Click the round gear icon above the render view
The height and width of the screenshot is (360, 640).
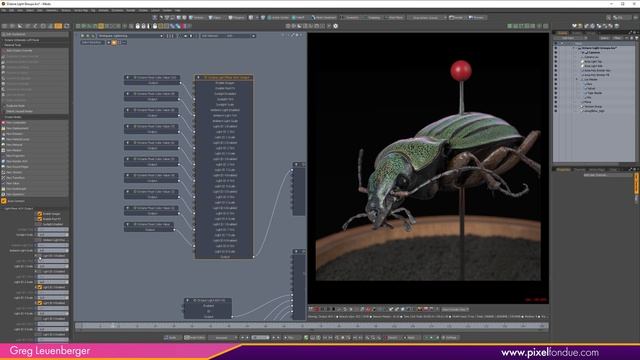pyautogui.click(x=336, y=26)
